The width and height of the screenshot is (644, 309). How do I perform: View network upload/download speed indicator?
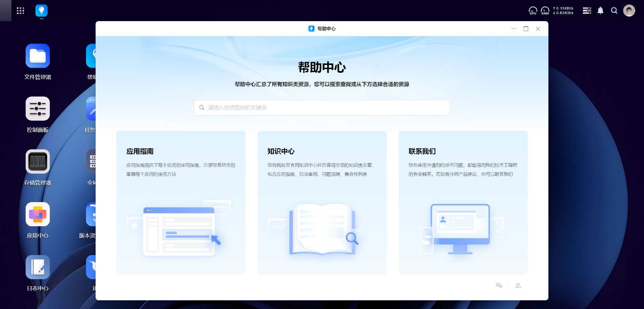pos(563,11)
